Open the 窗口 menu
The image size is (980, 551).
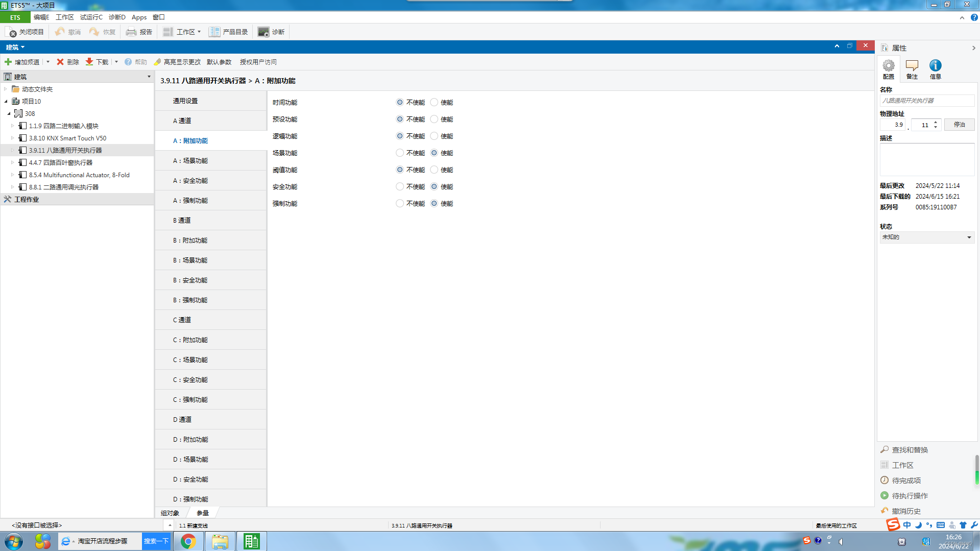pyautogui.click(x=159, y=17)
